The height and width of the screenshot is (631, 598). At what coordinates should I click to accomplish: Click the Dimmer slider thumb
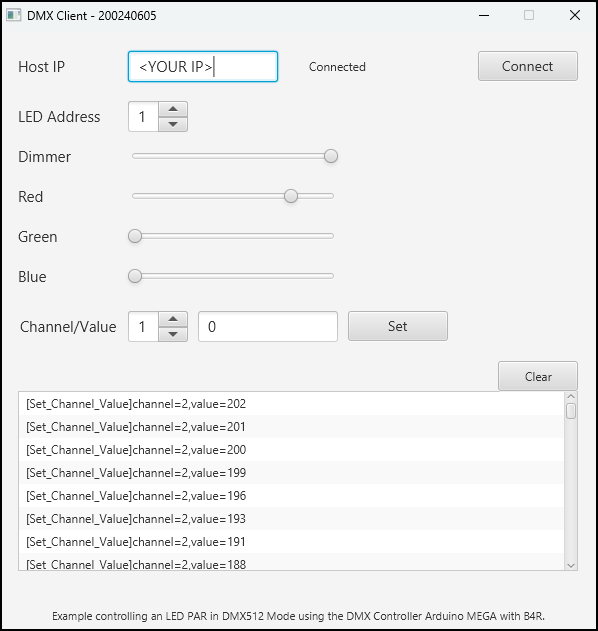(331, 156)
